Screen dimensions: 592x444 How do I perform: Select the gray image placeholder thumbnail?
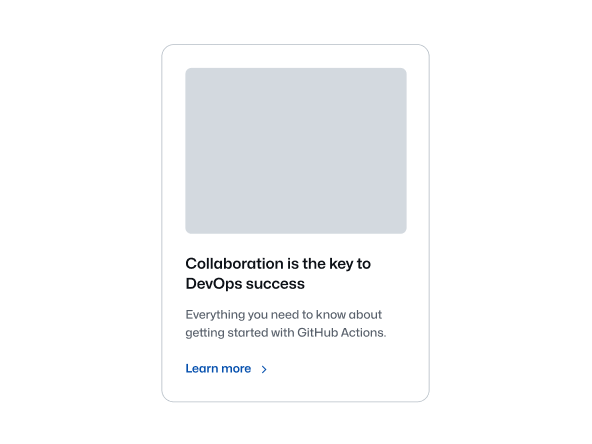[296, 151]
